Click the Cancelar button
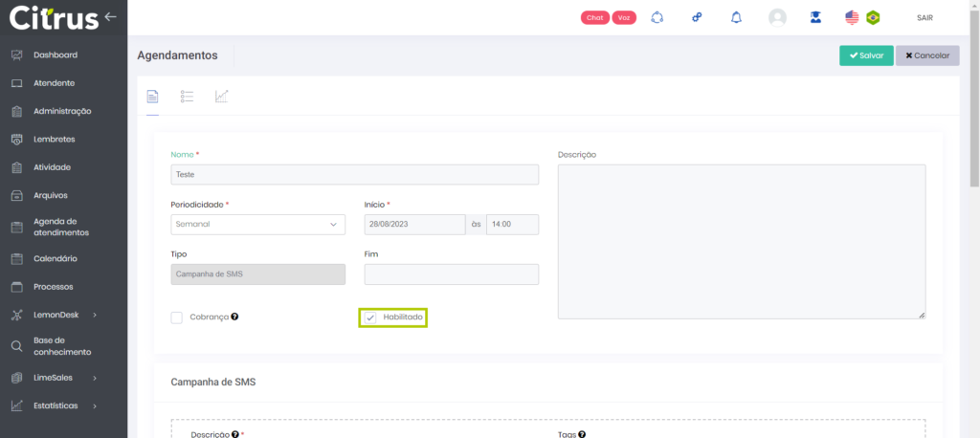Image resolution: width=980 pixels, height=438 pixels. pyautogui.click(x=926, y=55)
